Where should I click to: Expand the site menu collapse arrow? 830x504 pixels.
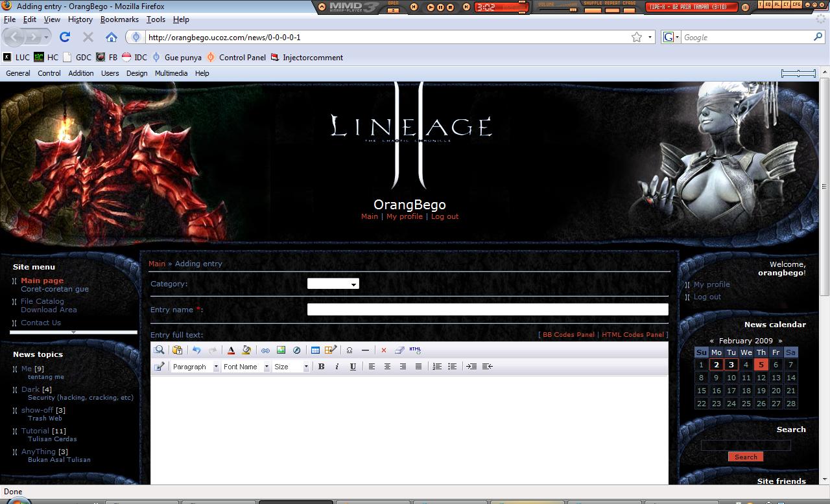tap(73, 332)
